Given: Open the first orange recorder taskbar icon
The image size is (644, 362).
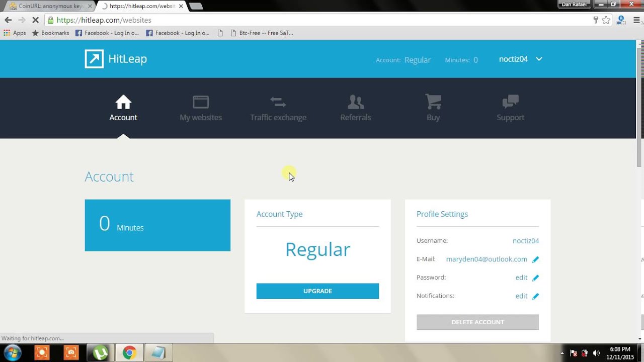Looking at the screenshot, I should tap(42, 353).
